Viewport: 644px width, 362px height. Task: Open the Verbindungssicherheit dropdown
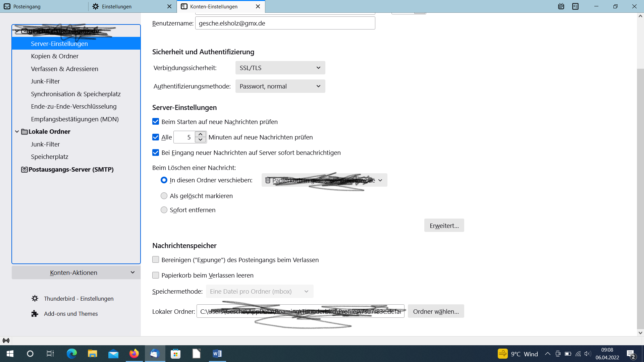[280, 68]
